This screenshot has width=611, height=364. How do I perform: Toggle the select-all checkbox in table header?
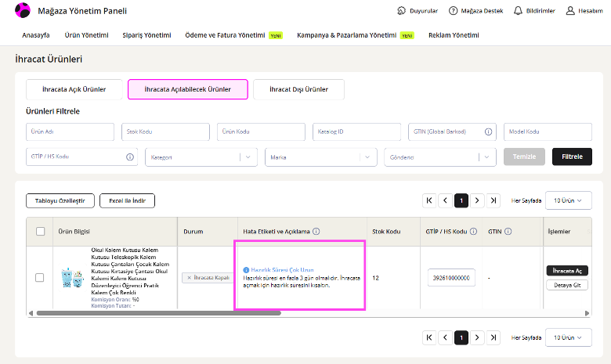tap(40, 231)
